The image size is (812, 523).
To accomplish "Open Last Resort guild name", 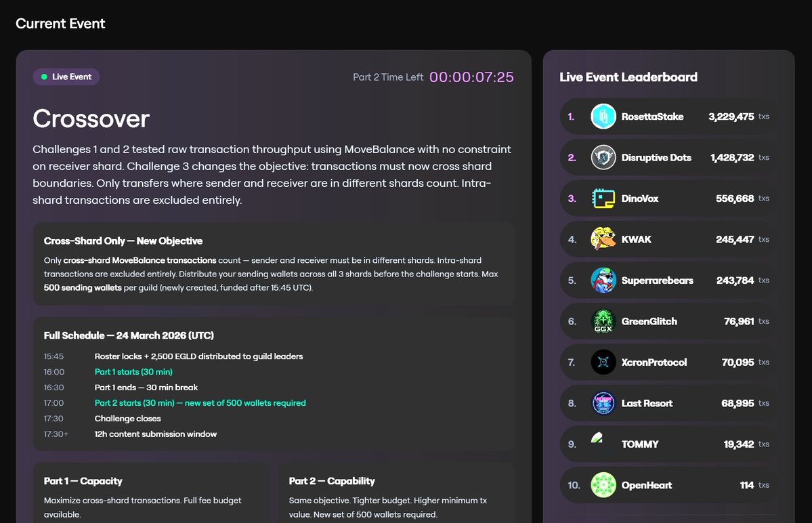I will click(x=647, y=403).
